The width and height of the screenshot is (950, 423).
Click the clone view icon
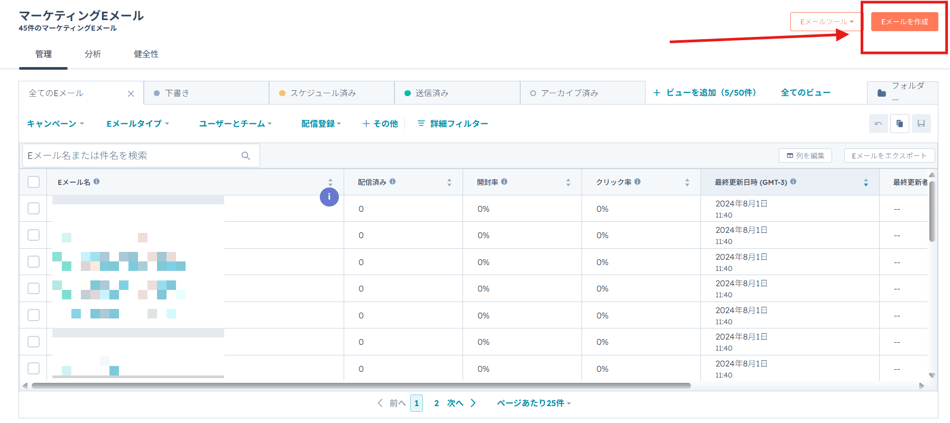[900, 124]
